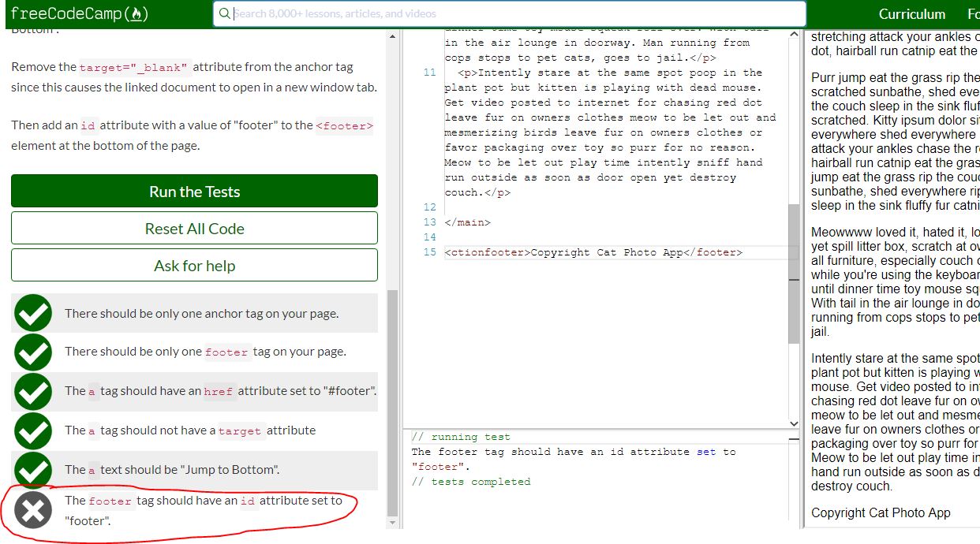Click the Ask for help button

click(x=194, y=266)
